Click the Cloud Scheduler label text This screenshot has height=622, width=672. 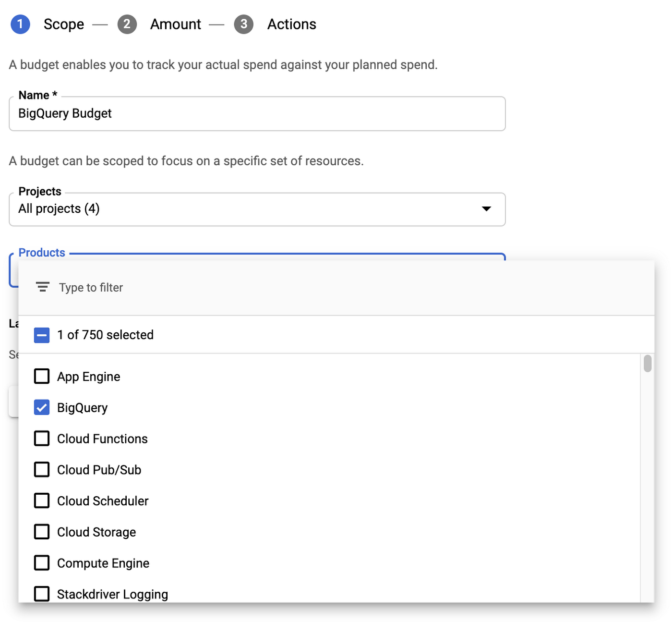click(103, 501)
